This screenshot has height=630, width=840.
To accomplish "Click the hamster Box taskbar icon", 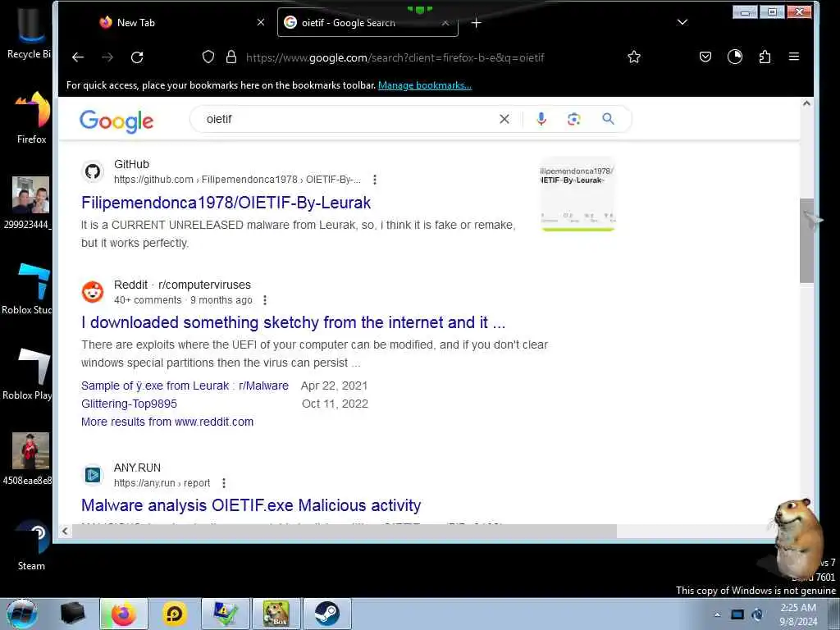I will click(276, 614).
